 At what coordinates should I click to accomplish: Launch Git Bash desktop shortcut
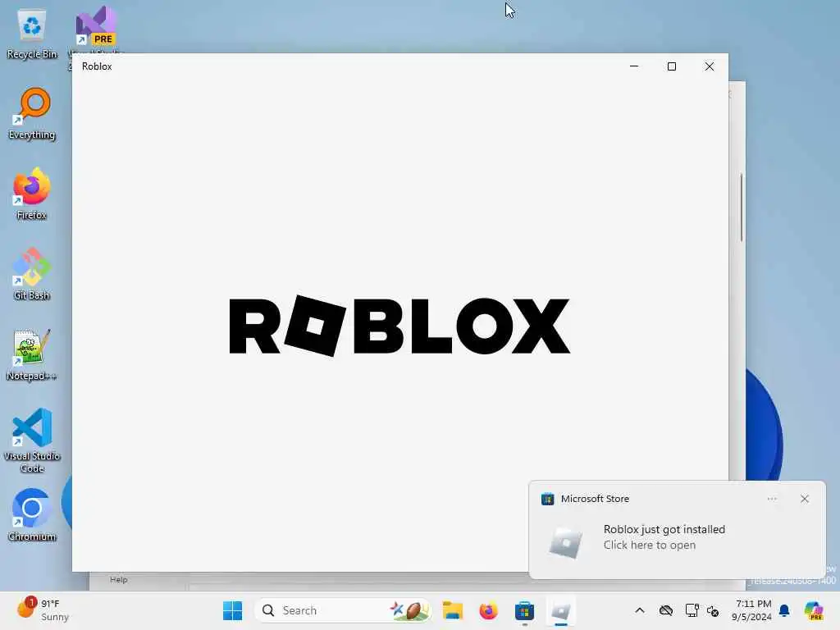click(32, 274)
